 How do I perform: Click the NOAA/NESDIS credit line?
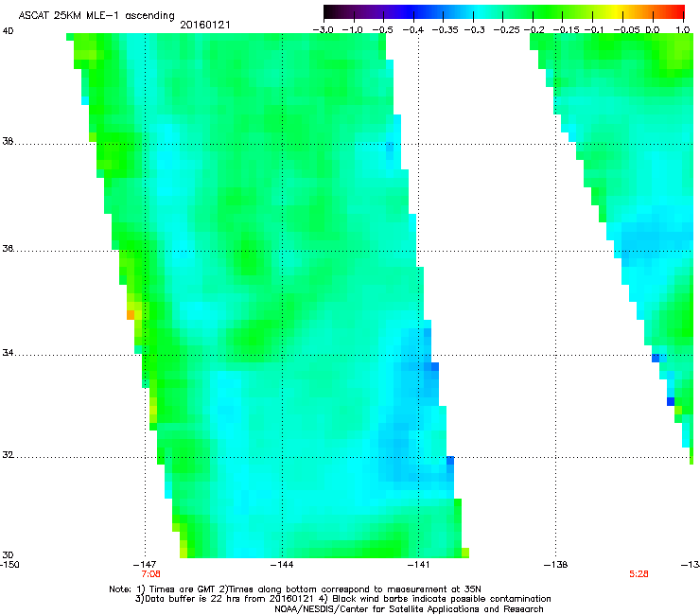409,609
